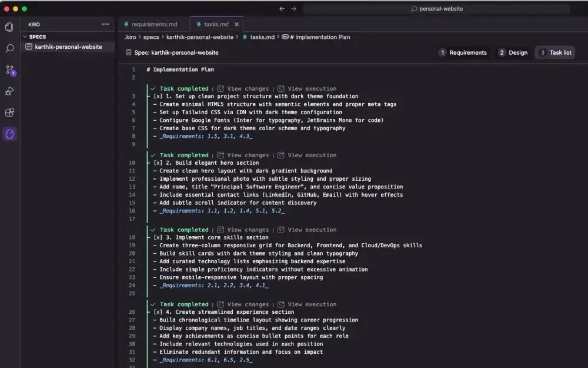Click the requirements.md tab file icon
This screenshot has width=588, height=368.
click(x=126, y=24)
